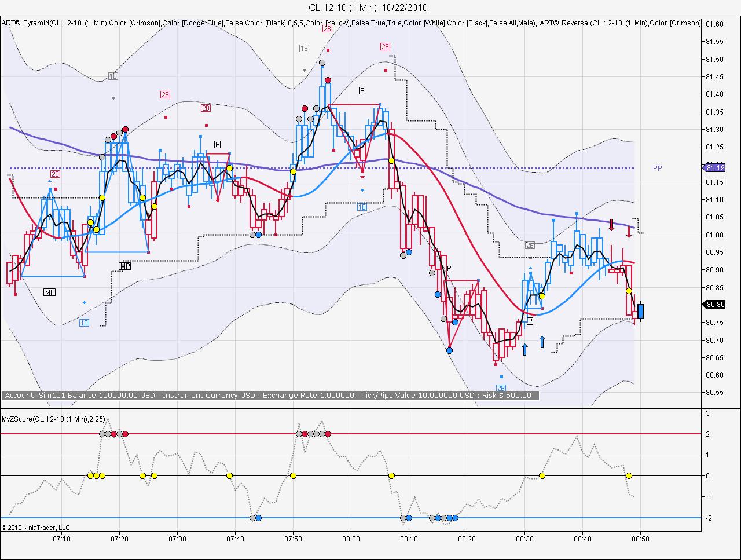Select the 08:00 time axis label
The width and height of the screenshot is (741, 560).
[x=351, y=539]
